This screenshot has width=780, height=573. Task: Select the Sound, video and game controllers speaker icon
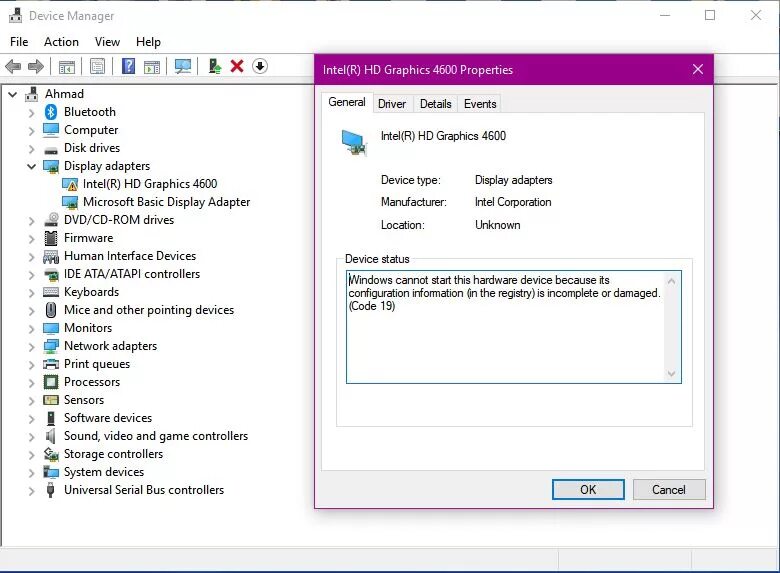[50, 436]
